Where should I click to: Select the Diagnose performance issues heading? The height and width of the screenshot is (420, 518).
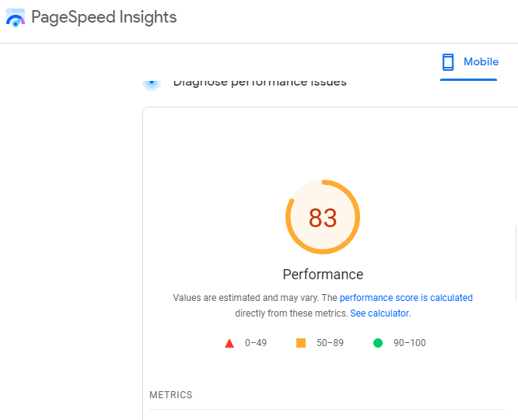coord(260,82)
